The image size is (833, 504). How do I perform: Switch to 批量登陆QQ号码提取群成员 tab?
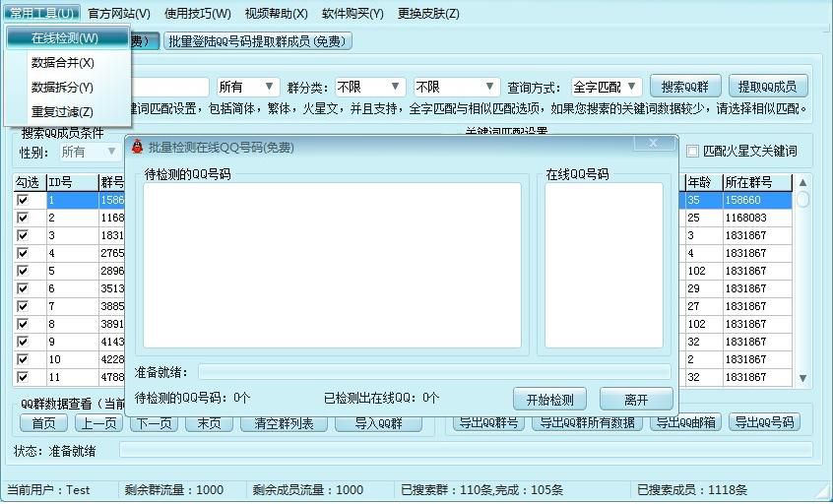pyautogui.click(x=258, y=41)
